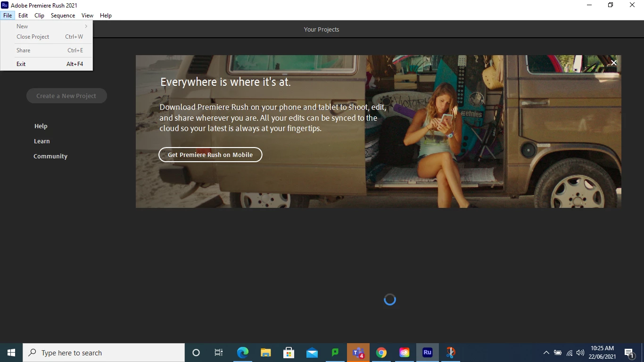Open Adobe Creative Cloud from taskbar
This screenshot has width=644, height=362.
click(405, 353)
